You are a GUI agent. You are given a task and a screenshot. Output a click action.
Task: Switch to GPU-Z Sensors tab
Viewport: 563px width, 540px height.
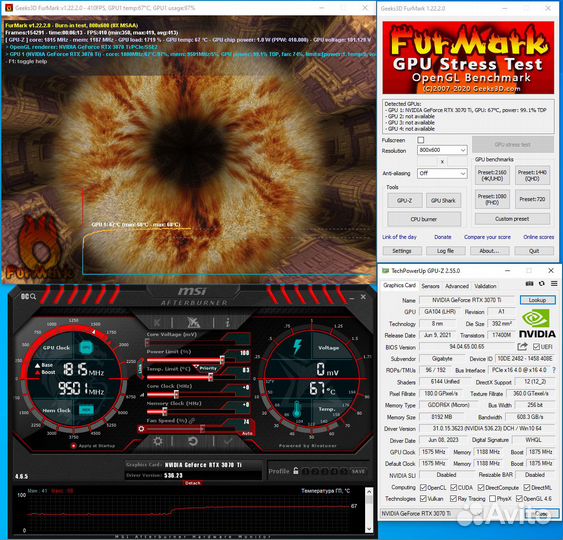(x=430, y=286)
